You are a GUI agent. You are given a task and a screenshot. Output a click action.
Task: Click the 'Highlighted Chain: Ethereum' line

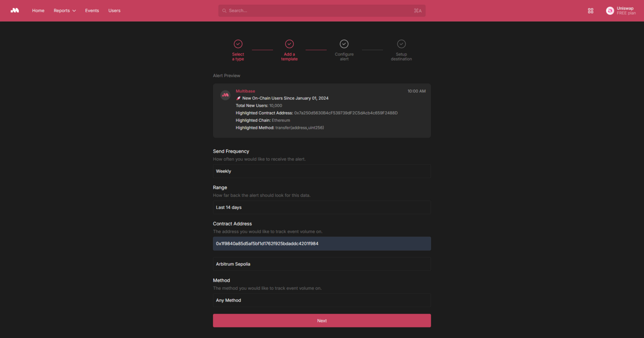click(x=263, y=120)
